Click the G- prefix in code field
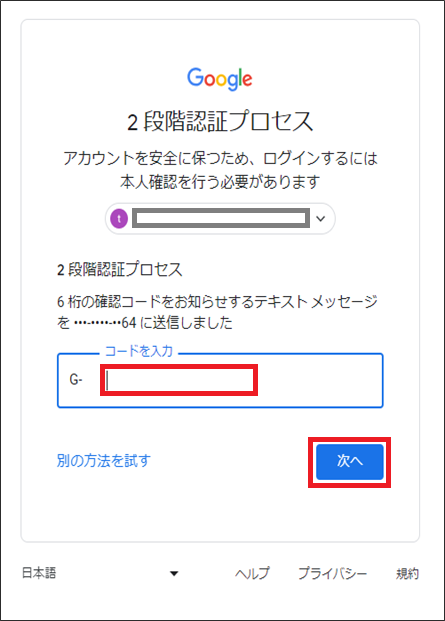Viewport: 445px width, 621px height. (76, 380)
